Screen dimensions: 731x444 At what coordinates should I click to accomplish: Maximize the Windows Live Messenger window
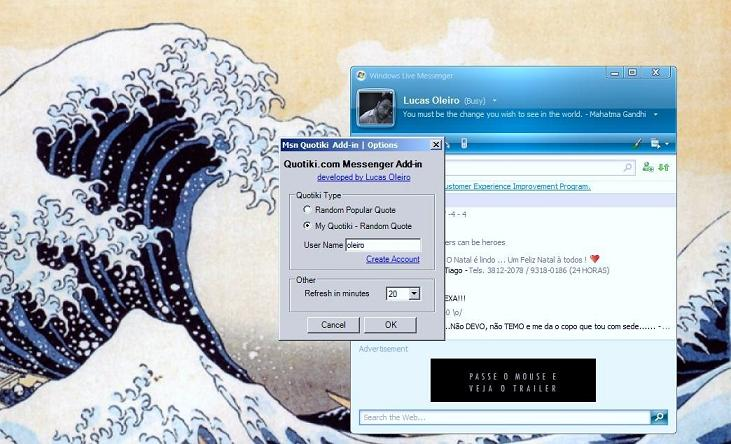[x=632, y=73]
